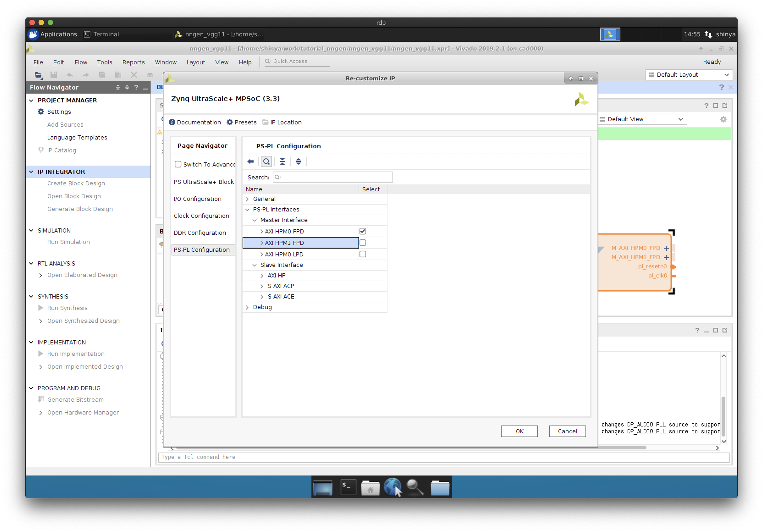Toggle the search icon in configuration toolbar
Image resolution: width=763 pixels, height=532 pixels.
(x=266, y=161)
